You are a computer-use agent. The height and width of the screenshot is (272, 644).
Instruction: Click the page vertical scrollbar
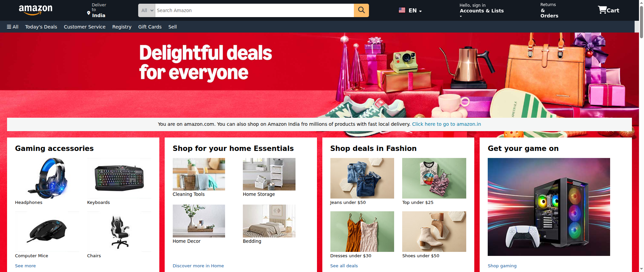641,136
